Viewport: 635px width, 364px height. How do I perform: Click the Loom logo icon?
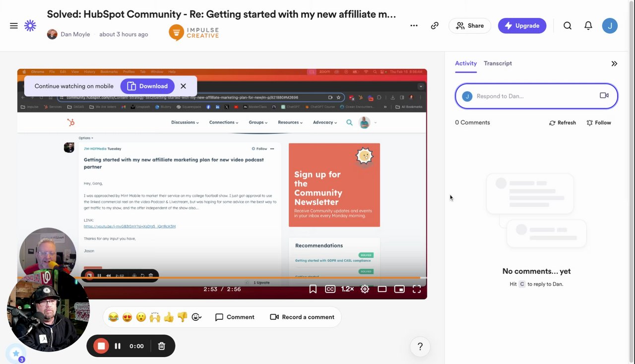[x=30, y=26]
